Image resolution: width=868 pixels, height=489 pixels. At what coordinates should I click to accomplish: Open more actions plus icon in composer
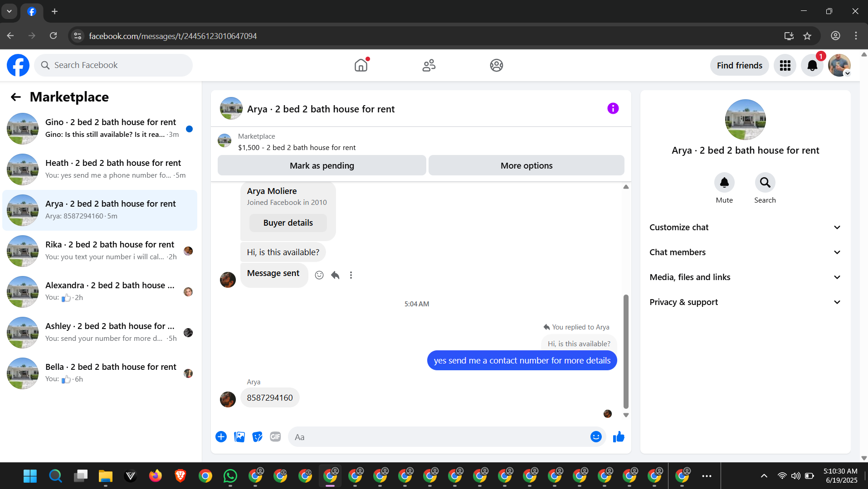pyautogui.click(x=221, y=436)
